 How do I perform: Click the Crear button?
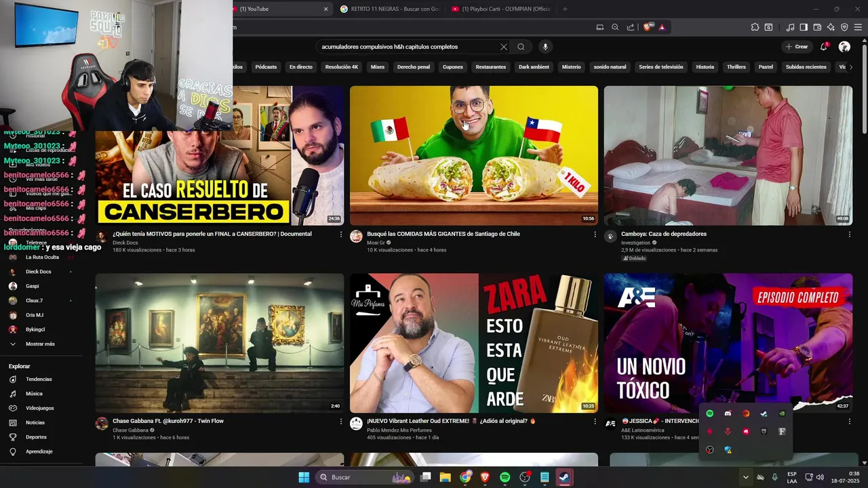796,47
